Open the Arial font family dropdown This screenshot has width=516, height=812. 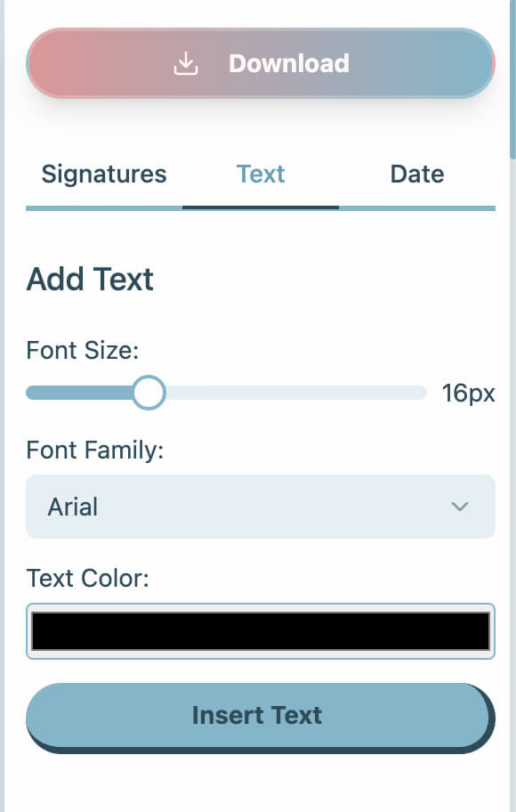(261, 507)
